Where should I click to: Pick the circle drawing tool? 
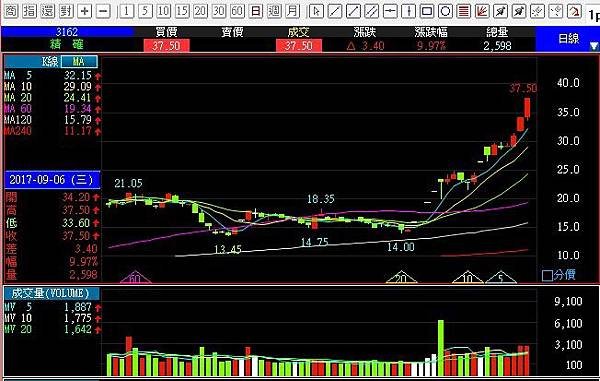(x=445, y=11)
